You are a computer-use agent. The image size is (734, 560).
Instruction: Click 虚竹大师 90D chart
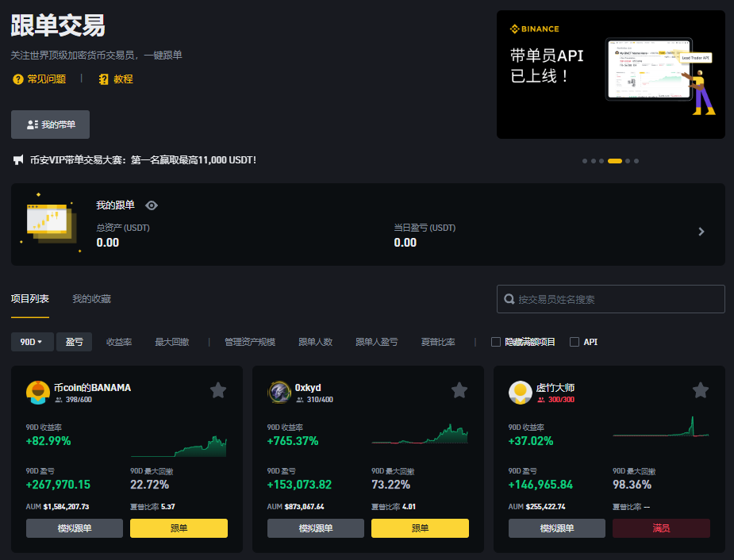(x=661, y=427)
